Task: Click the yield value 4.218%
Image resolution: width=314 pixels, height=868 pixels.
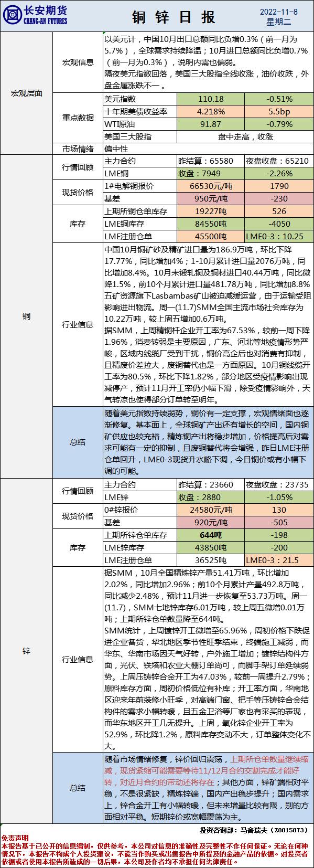Action: [211, 111]
